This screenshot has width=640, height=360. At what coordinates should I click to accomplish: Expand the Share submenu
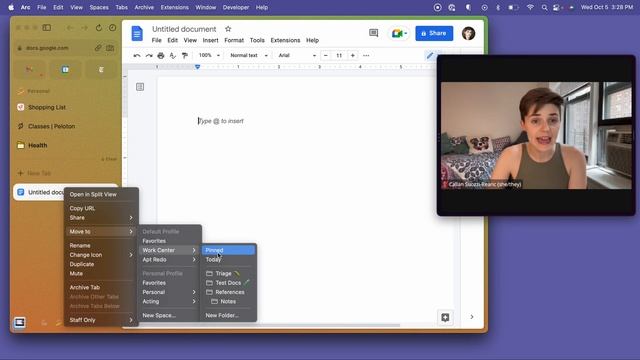point(101,218)
